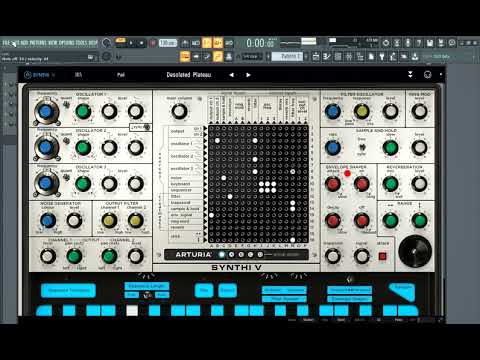This screenshot has height=360, width=480.
Task: Click the FL Studio main volume knob
Action: 106,43
